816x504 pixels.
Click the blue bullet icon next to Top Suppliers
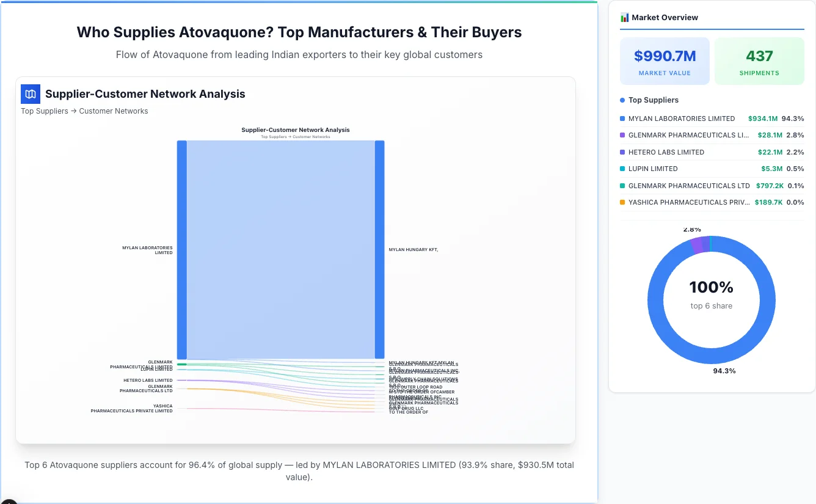click(622, 100)
